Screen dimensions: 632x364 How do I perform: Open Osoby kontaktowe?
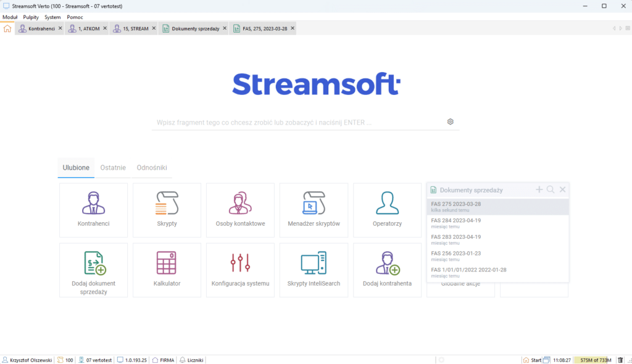coord(240,210)
